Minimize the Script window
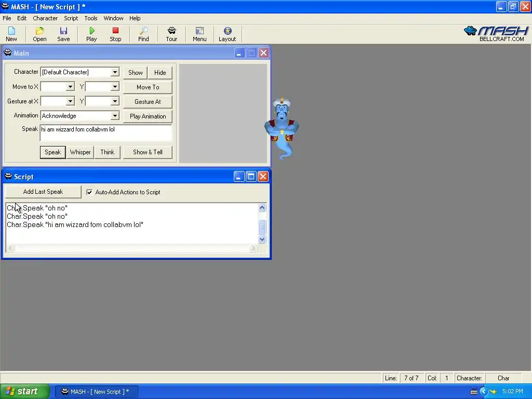The height and width of the screenshot is (399, 532). click(x=239, y=177)
